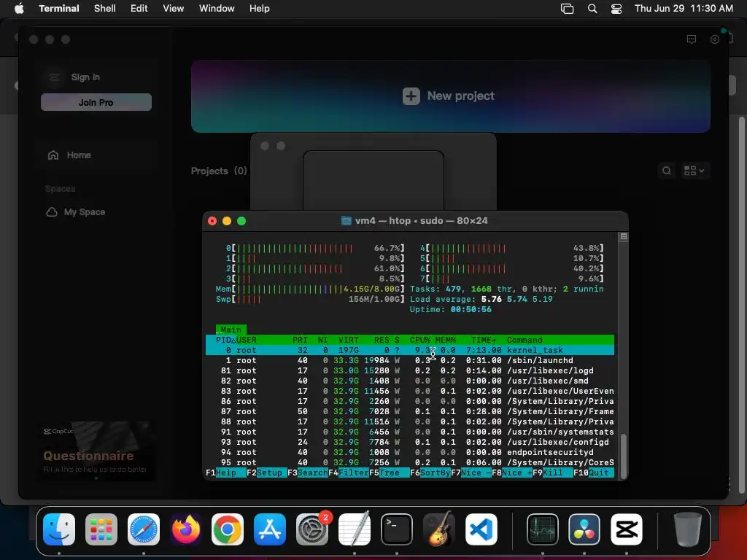Click the folder icon in Terminal title
The image size is (747, 560).
click(x=347, y=220)
